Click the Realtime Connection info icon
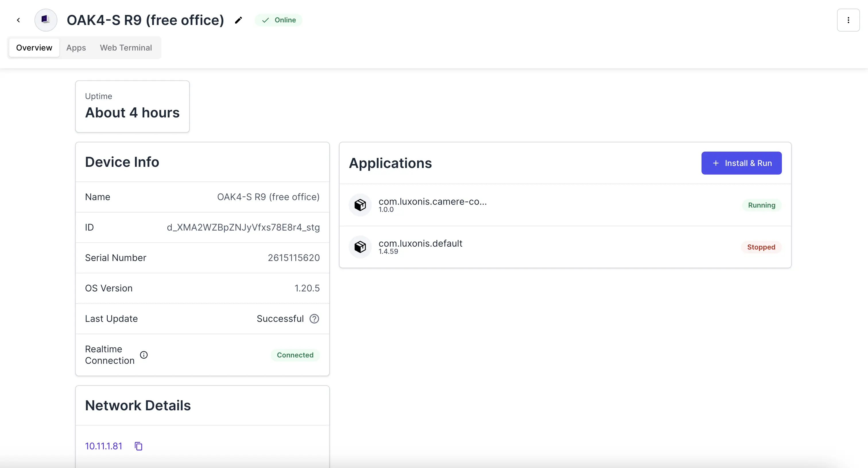 (x=144, y=355)
